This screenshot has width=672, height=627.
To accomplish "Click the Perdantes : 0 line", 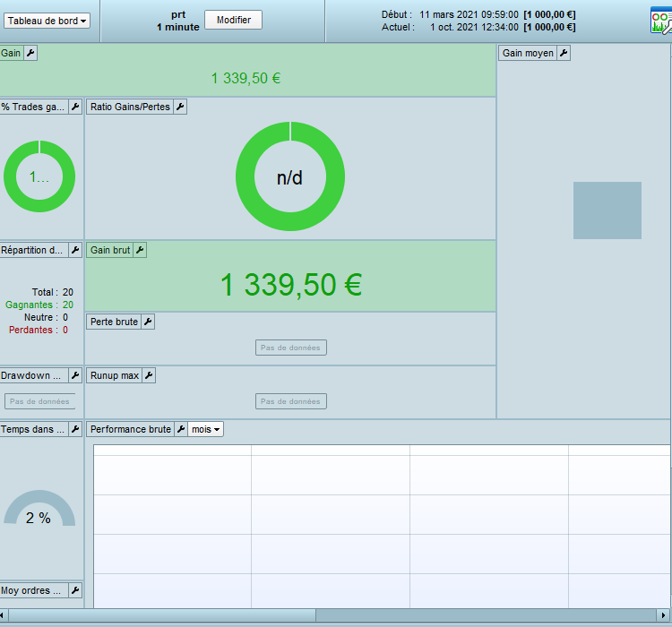I will [39, 330].
